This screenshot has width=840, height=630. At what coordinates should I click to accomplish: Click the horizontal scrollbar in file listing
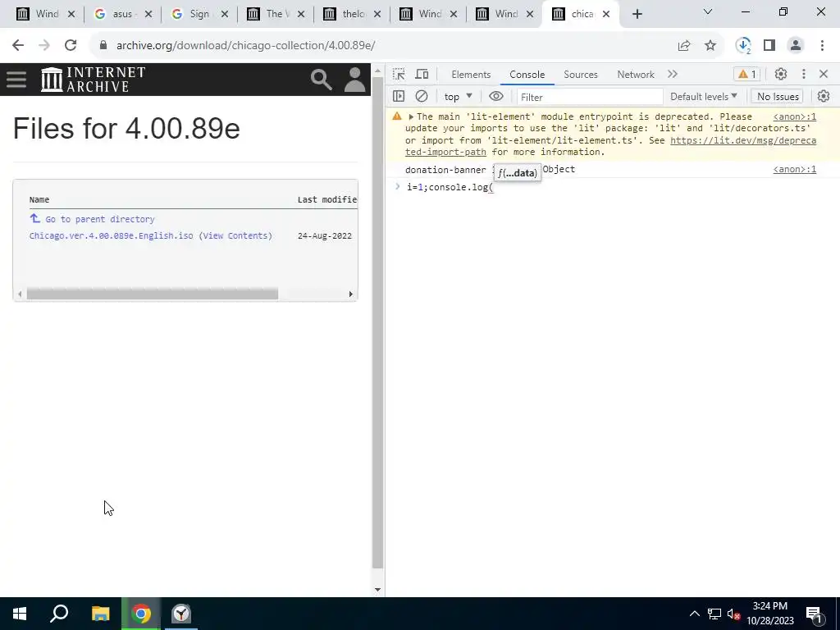pyautogui.click(x=152, y=294)
